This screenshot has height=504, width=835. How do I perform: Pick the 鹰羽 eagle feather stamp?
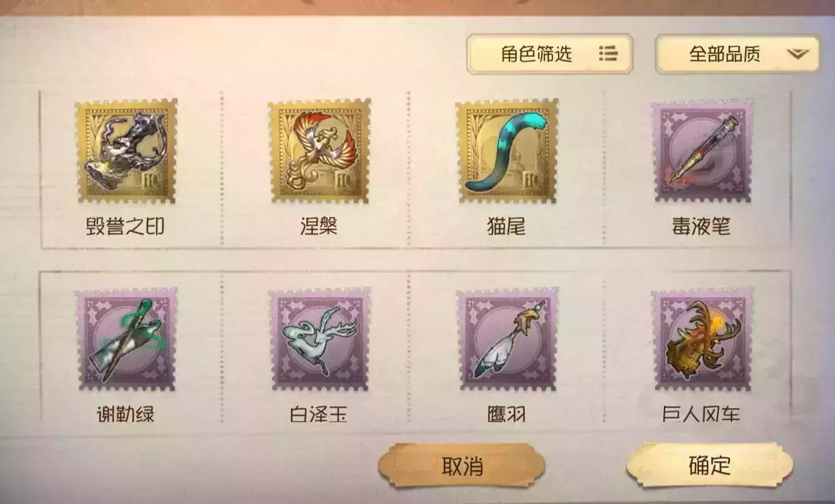(507, 339)
